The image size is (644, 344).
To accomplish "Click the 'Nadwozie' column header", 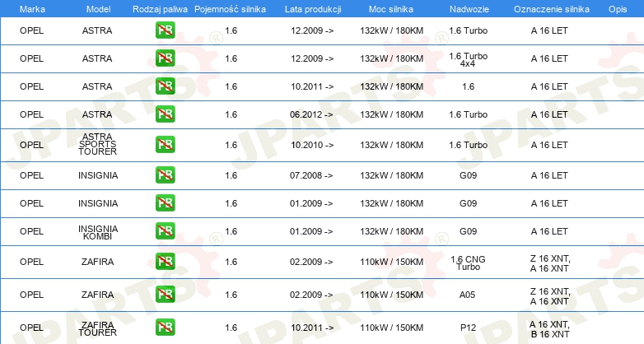I will point(469,9).
